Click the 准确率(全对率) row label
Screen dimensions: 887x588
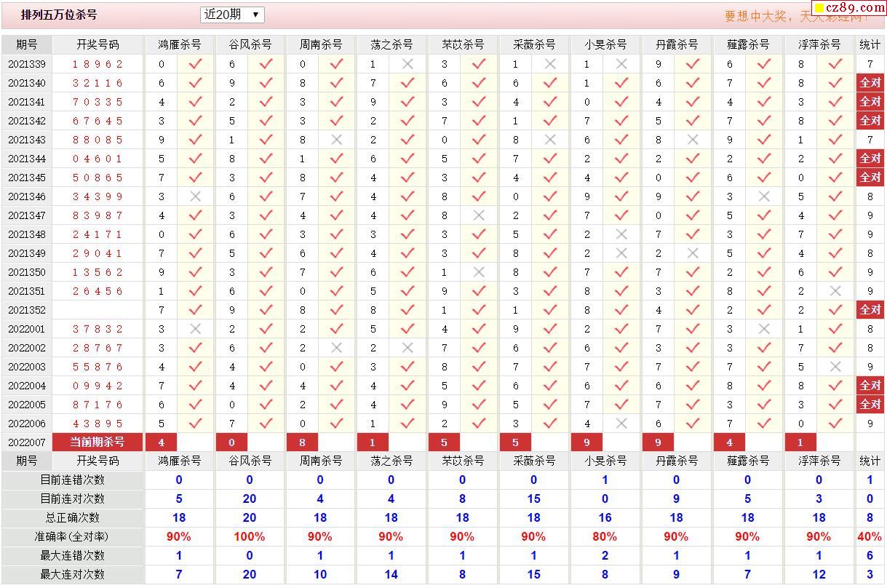(73, 537)
